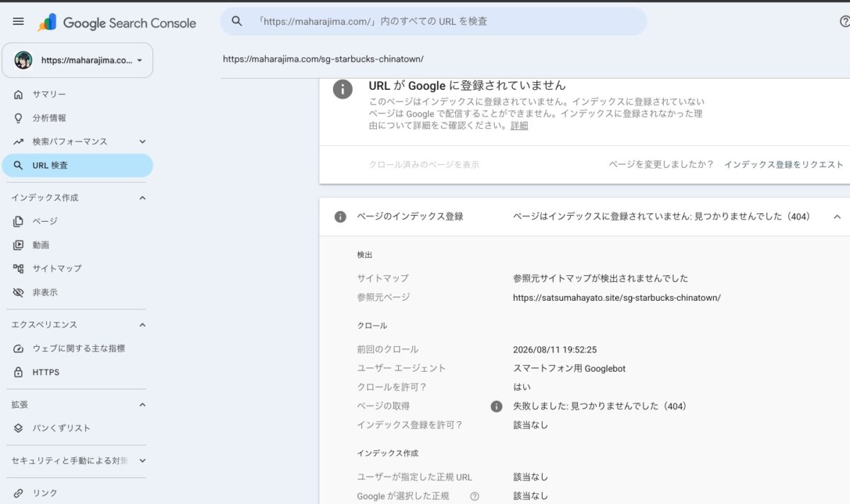Expand セキュリティと手動による対策 section
850x504 pixels.
tap(142, 461)
